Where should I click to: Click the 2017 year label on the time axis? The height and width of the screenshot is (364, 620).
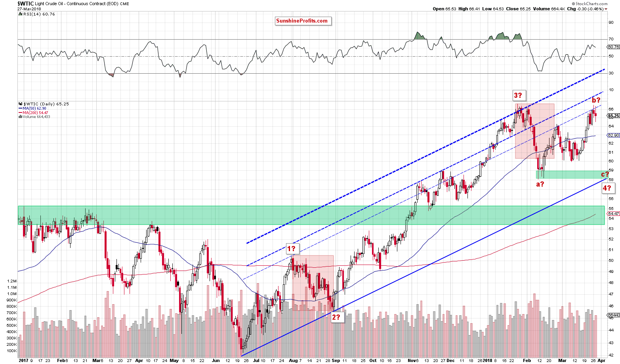24,361
